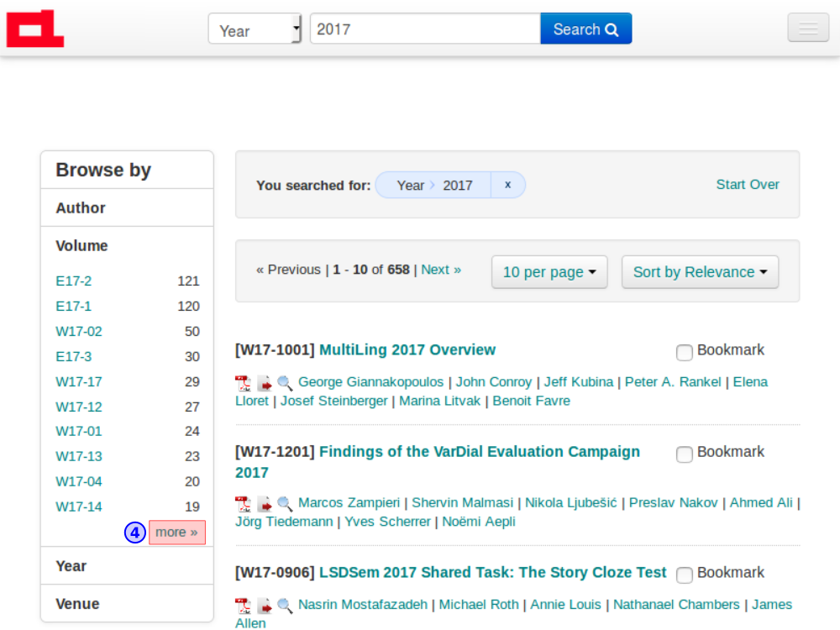The image size is (840, 630).
Task: Open the Sort by Relevance dropdown
Action: (x=700, y=272)
